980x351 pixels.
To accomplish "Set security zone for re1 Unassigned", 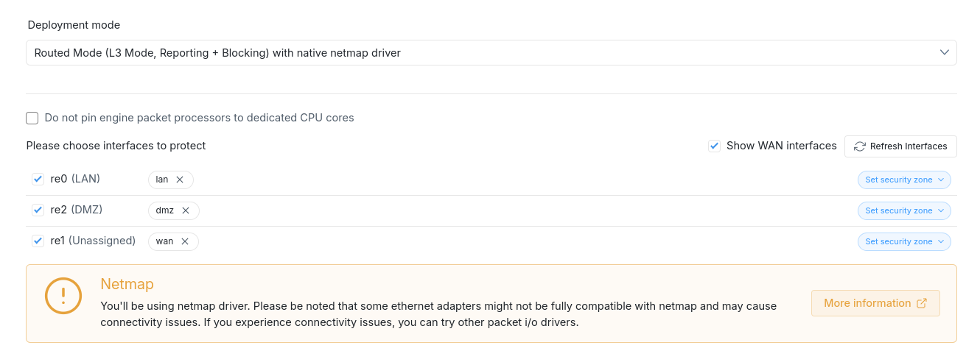I will [904, 241].
